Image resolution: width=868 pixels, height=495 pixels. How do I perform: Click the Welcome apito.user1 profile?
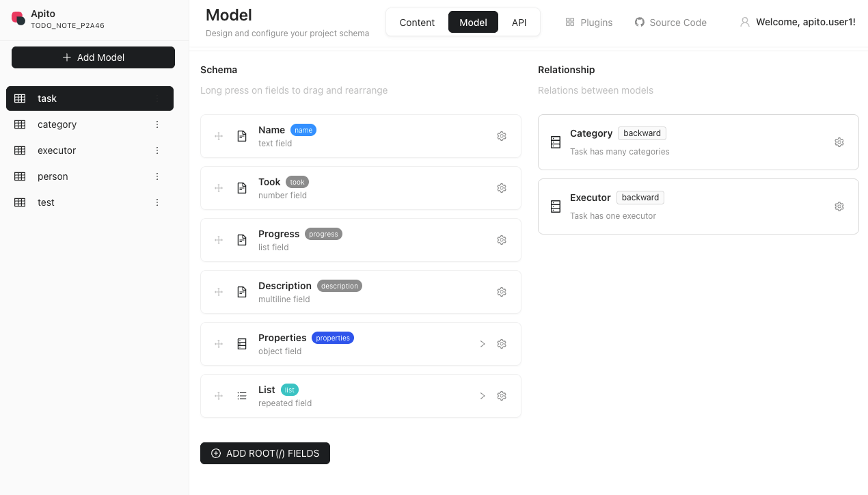(x=798, y=23)
